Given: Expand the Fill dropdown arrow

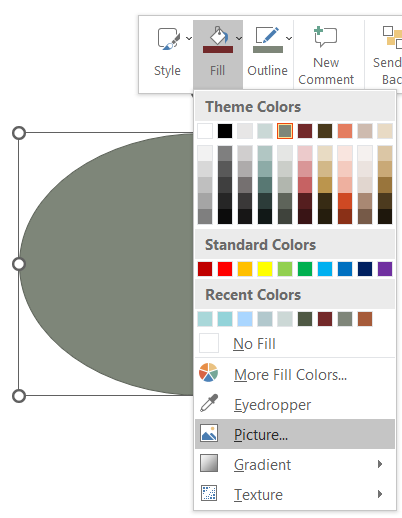Looking at the screenshot, I should tap(239, 39).
